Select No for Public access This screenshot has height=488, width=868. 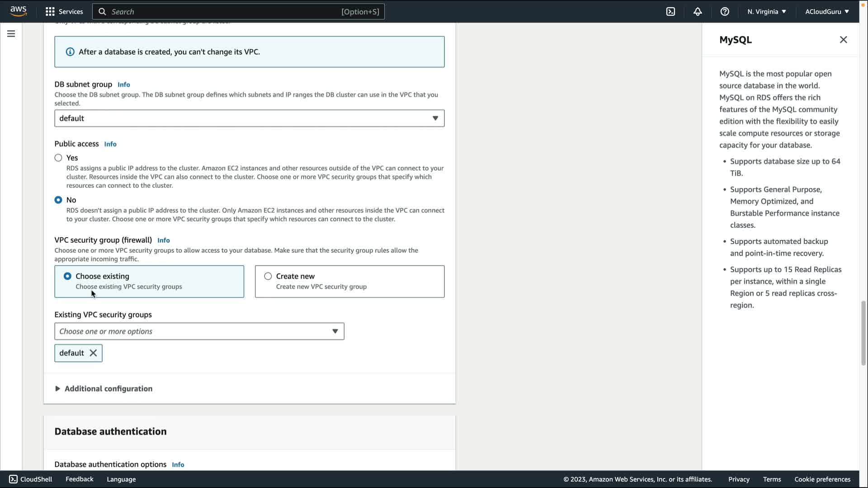(x=58, y=200)
